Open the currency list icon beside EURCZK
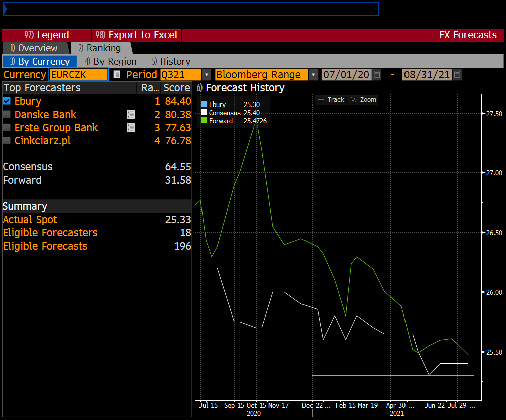 coord(116,75)
